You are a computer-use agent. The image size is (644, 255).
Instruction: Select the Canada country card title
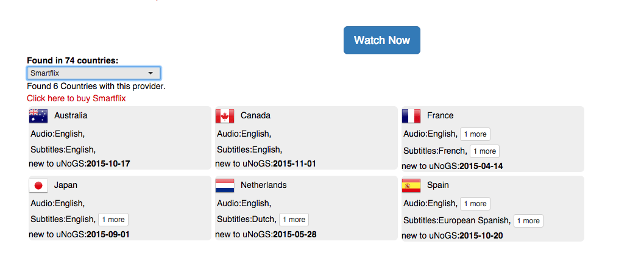click(255, 115)
